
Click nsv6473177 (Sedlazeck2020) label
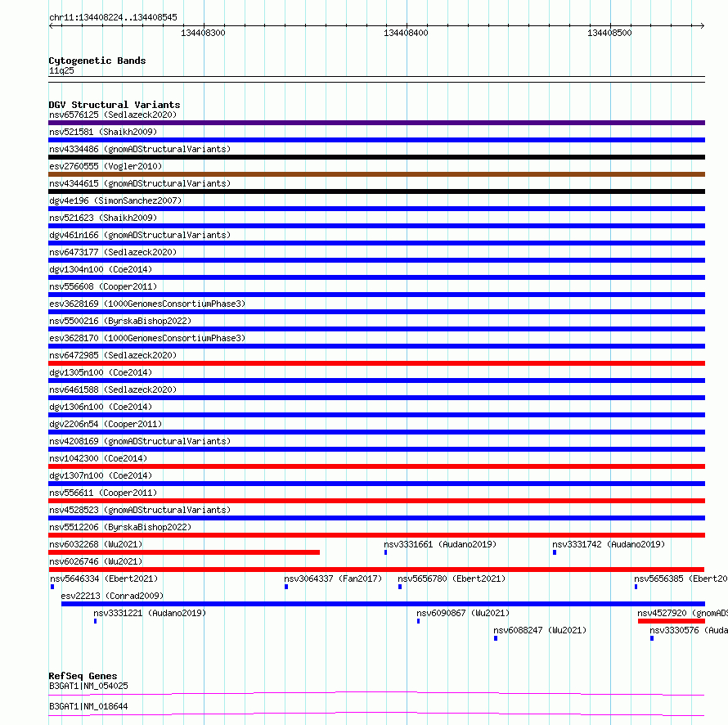click(113, 252)
